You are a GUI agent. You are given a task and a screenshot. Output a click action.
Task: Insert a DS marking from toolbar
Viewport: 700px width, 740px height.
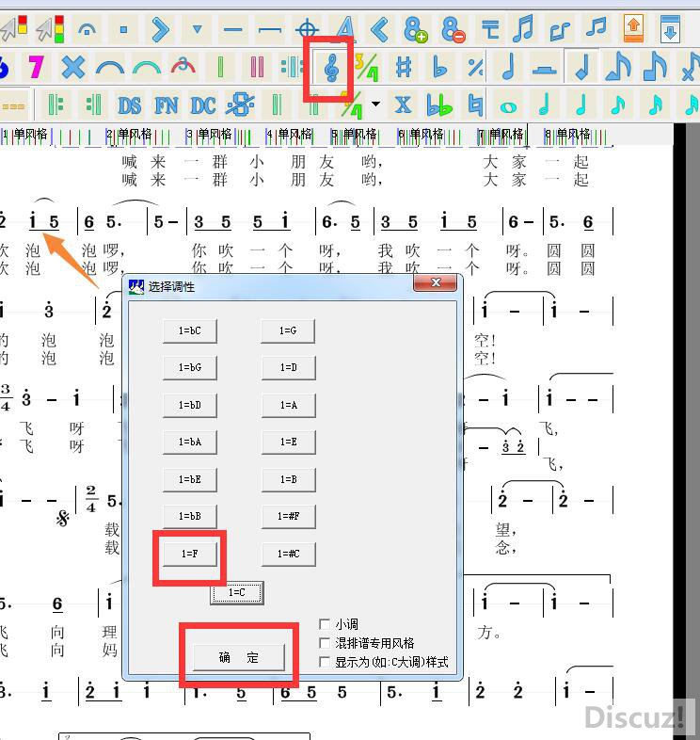(129, 105)
